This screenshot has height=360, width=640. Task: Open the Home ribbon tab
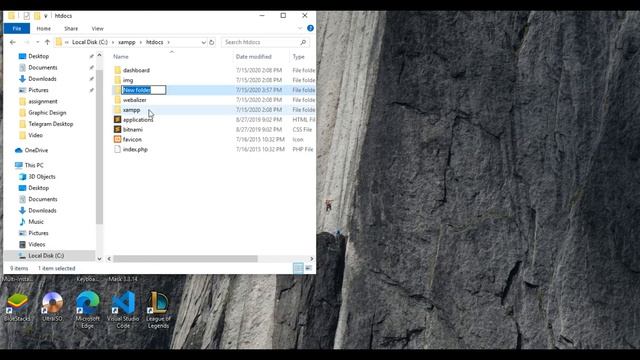point(43,29)
